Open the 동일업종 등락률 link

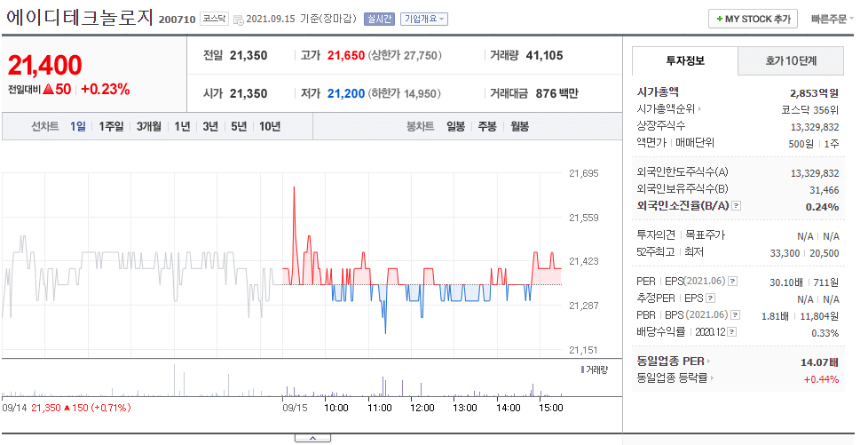click(x=672, y=378)
